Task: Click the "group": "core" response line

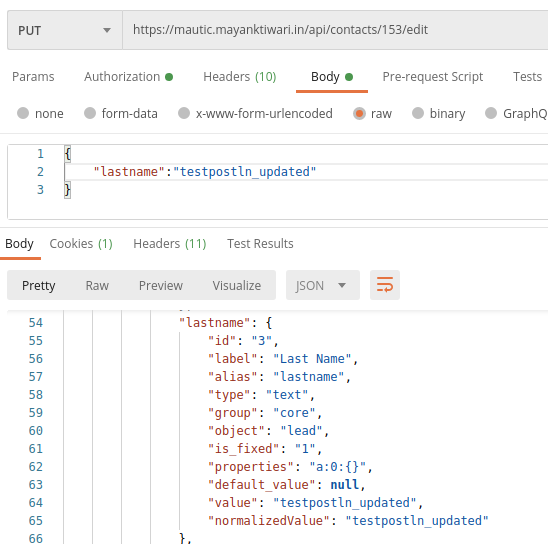Action: point(265,413)
